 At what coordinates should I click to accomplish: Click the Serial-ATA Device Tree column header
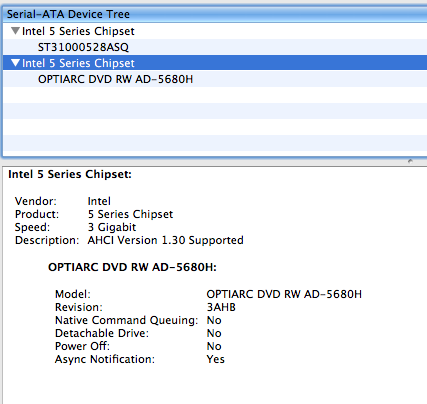(215, 14)
